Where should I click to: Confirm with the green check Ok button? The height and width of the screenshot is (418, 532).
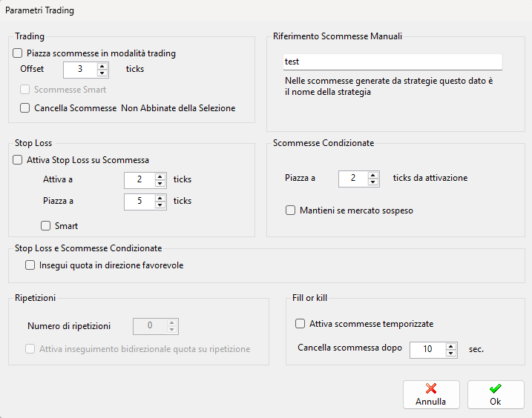496,394
